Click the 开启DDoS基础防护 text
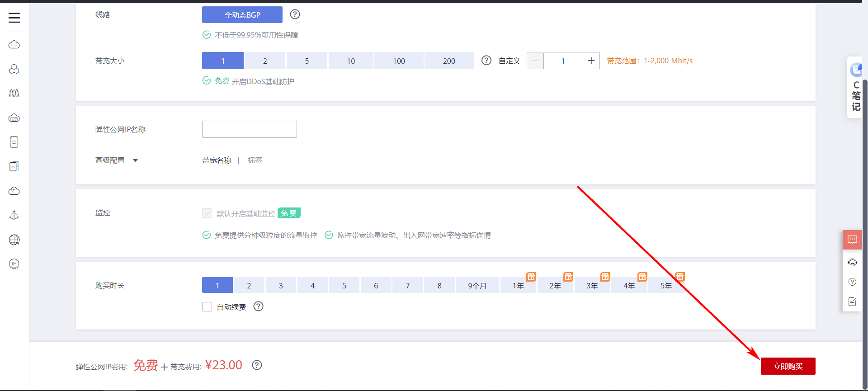The image size is (868, 391). click(x=263, y=81)
